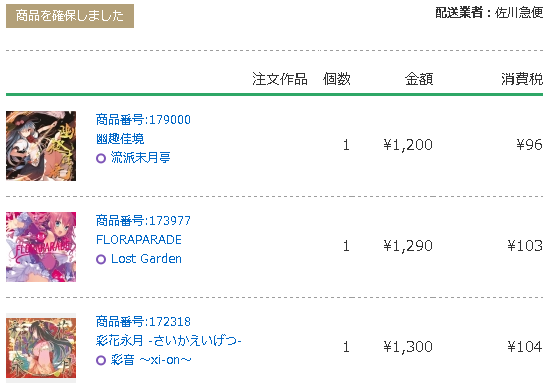Click the 配送業者:佐川急便 carrier text
This screenshot has height=385, width=550.
489,13
